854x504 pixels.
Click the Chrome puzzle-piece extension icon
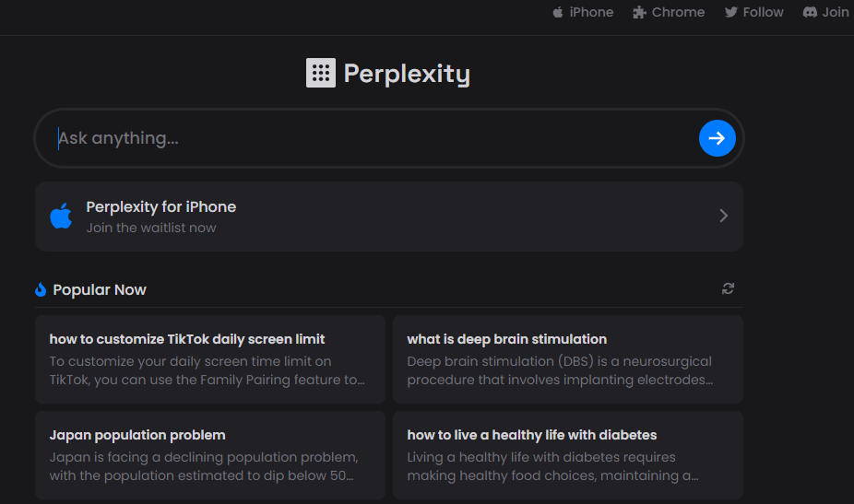pyautogui.click(x=639, y=12)
